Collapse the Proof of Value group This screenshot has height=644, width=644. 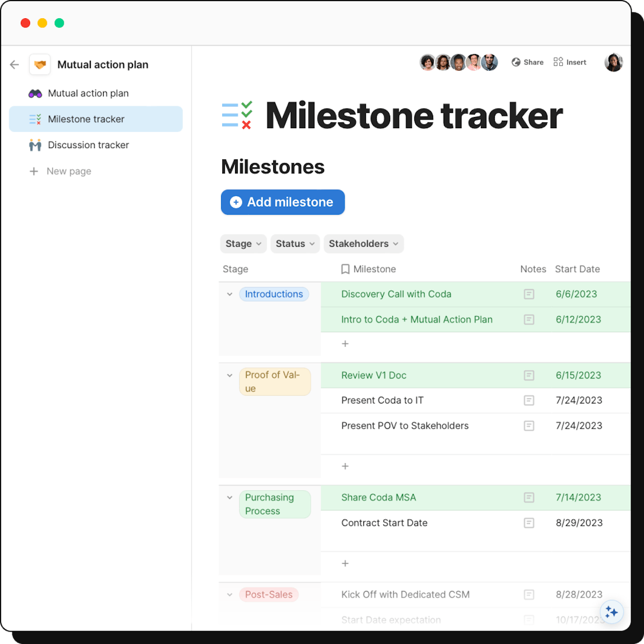point(230,375)
